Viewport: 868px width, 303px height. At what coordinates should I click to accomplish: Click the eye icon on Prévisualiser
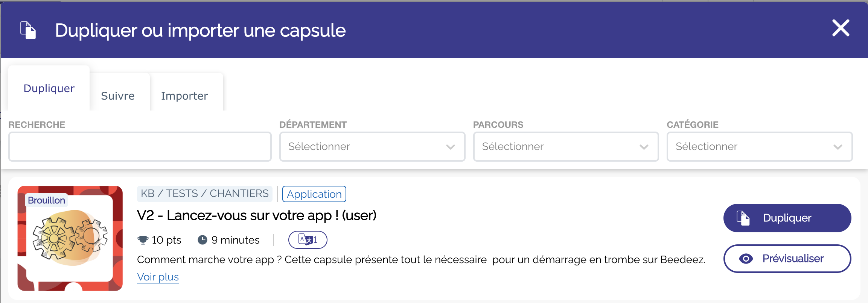coord(746,259)
